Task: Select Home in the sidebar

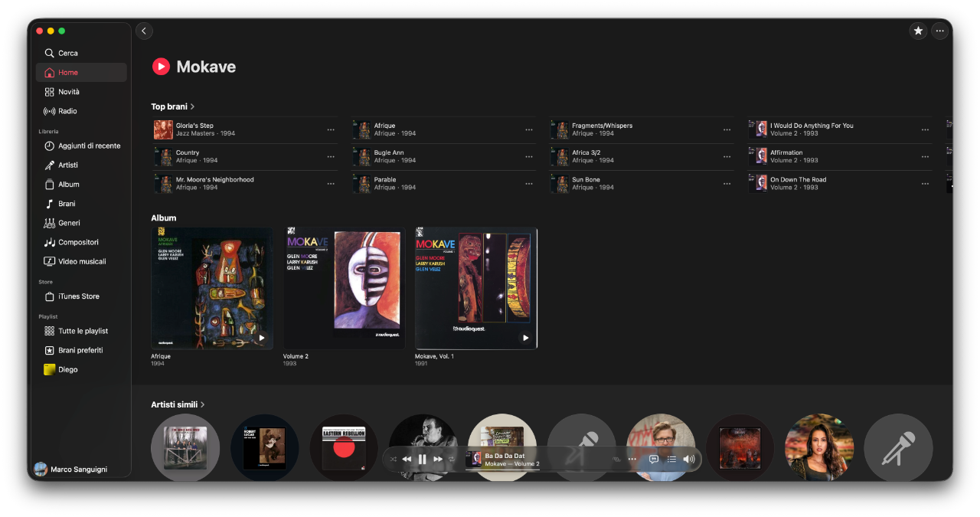Action: (81, 72)
